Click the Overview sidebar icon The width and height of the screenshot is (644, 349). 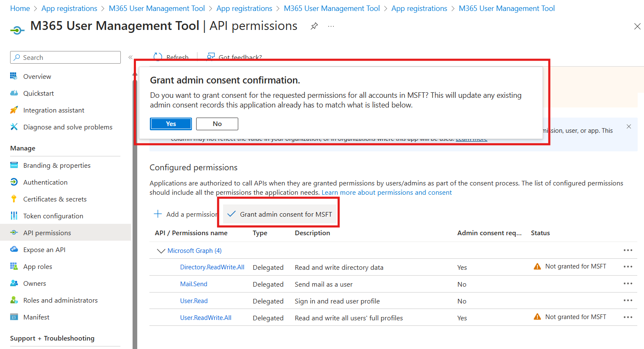14,76
